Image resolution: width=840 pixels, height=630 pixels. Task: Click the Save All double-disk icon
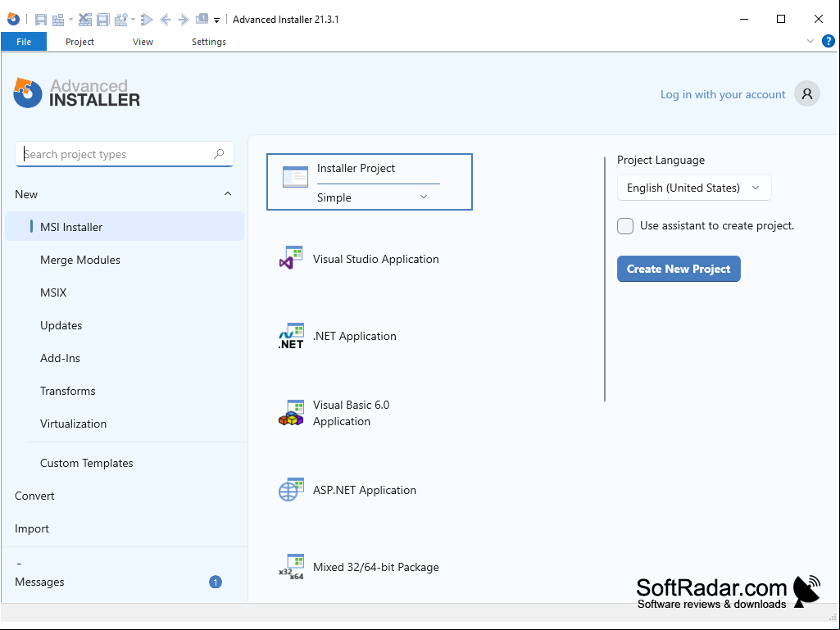tap(103, 20)
